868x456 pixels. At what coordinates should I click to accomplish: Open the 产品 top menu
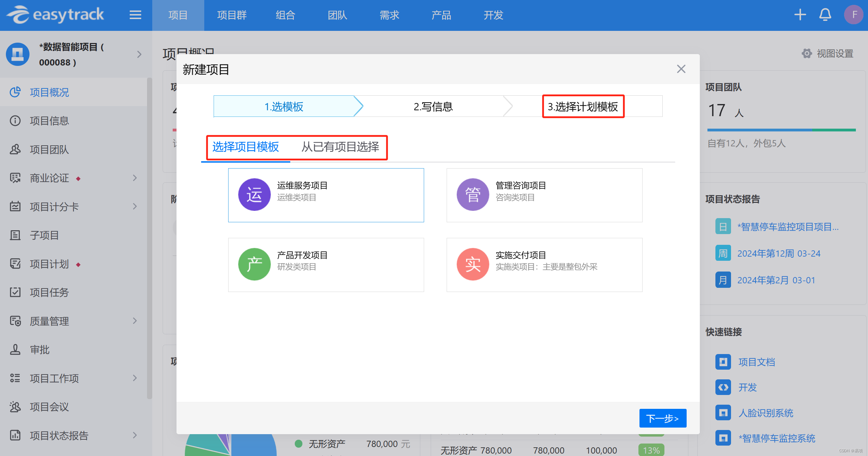(x=441, y=15)
